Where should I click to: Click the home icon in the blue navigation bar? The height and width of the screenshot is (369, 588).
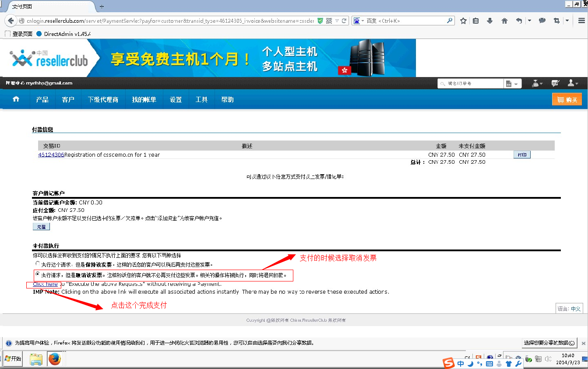tap(16, 99)
